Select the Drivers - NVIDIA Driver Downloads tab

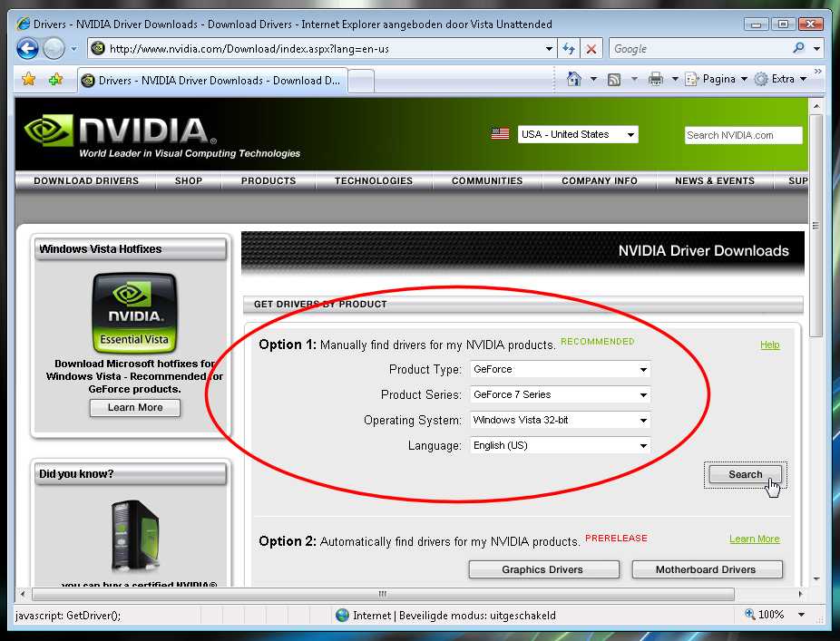pos(212,81)
